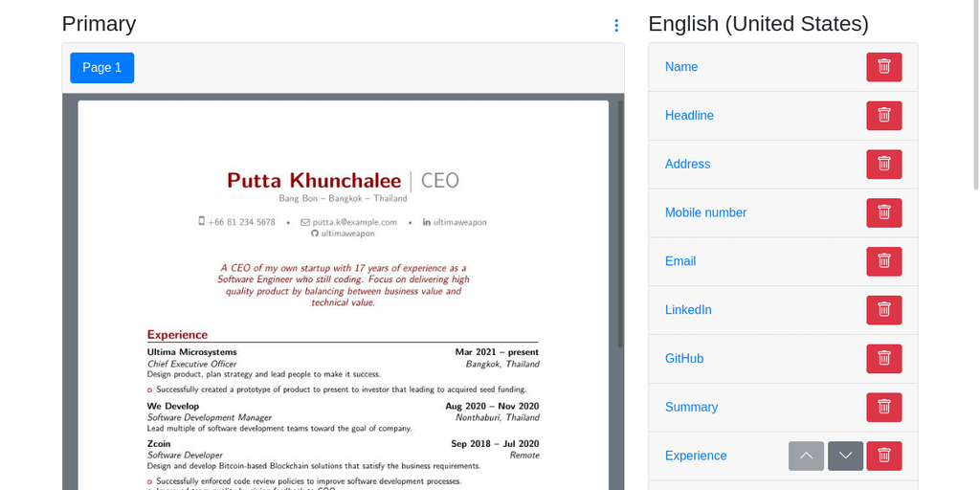Click the Nonthaburi, Thailand location text
This screenshot has width=980, height=490.
(x=498, y=417)
